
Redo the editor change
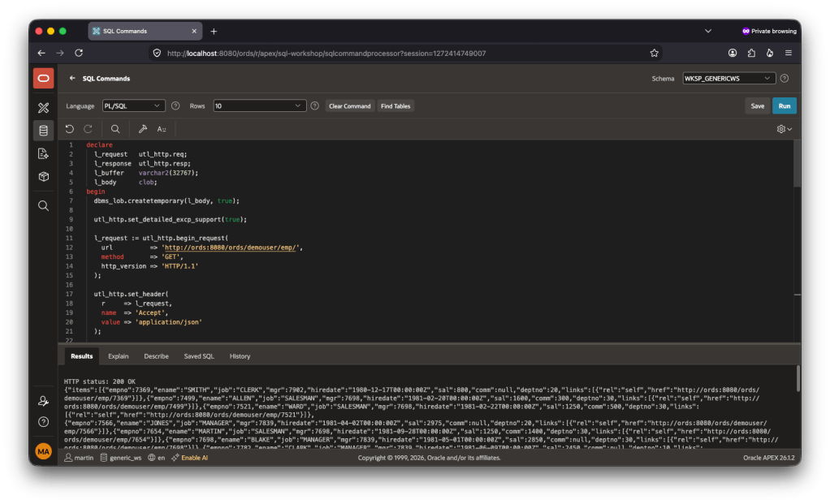point(89,129)
